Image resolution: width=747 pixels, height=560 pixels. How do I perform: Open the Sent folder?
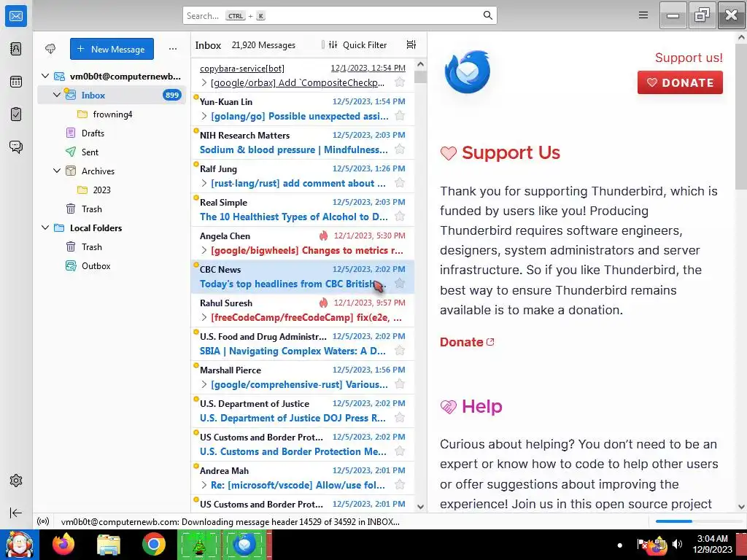coord(112,152)
